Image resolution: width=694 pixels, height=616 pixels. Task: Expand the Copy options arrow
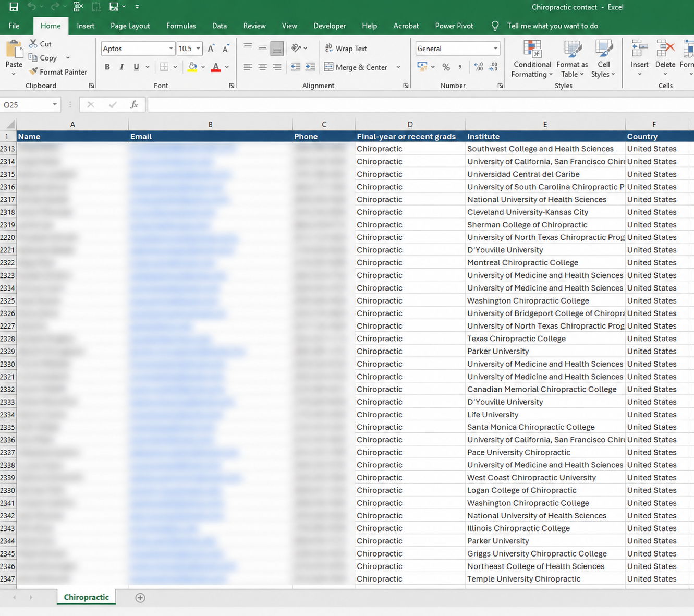pyautogui.click(x=68, y=58)
